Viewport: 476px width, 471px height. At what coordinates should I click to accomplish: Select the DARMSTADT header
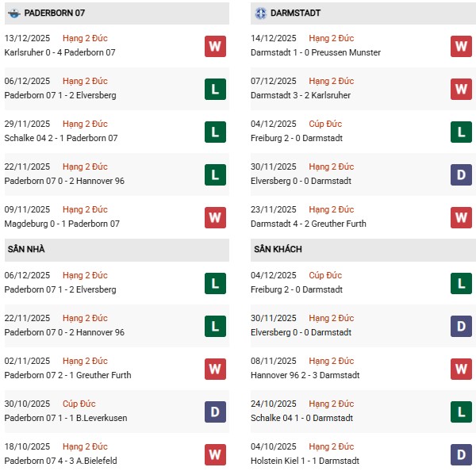coord(297,13)
